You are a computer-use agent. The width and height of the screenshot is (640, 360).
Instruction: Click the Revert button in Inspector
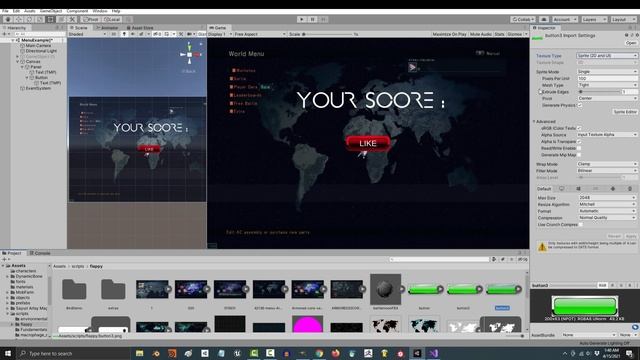(x=614, y=236)
